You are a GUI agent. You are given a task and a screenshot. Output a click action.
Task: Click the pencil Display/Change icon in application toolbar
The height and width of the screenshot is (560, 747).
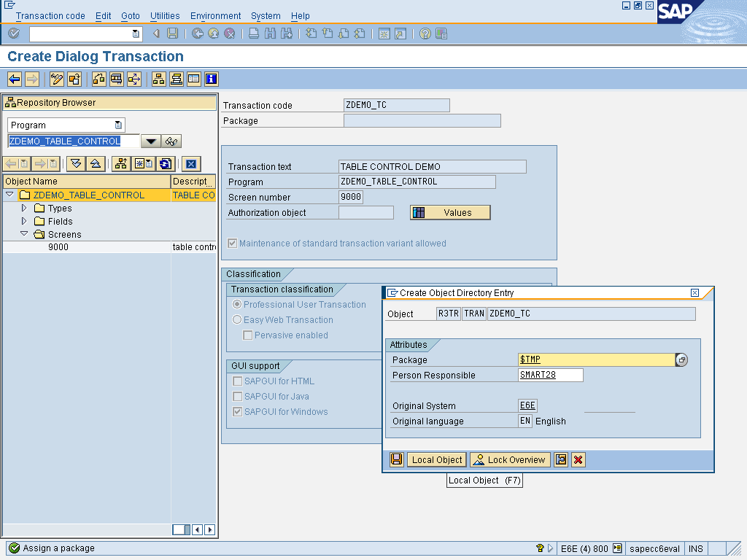56,79
